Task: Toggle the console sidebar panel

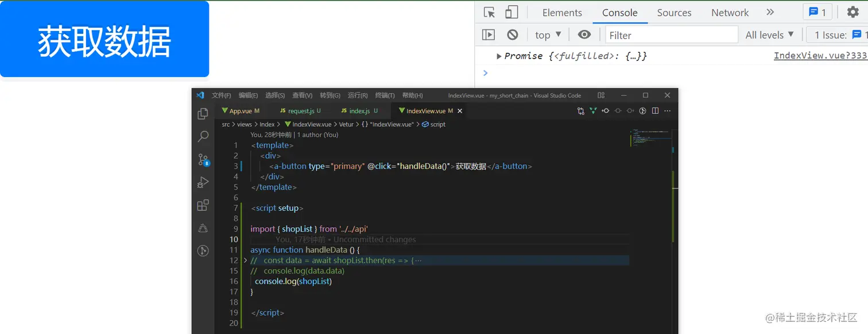Action: click(489, 35)
